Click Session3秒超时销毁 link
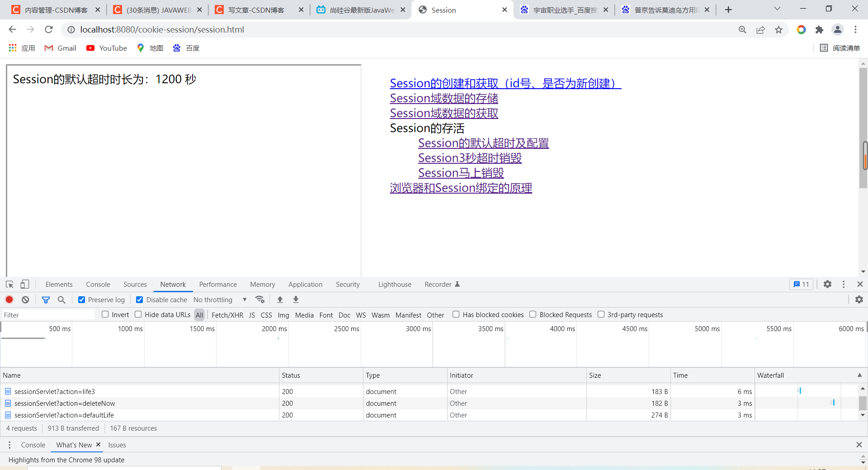 tap(470, 158)
